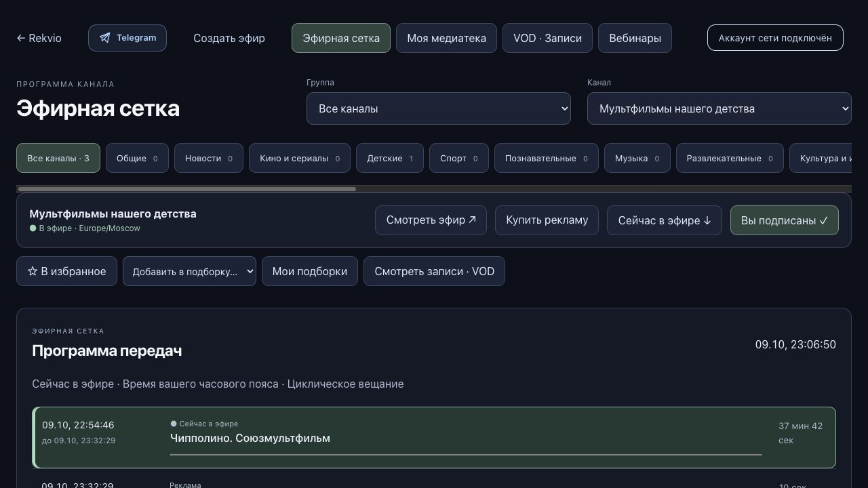
Task: Click the Купить рекламу button
Action: 547,220
